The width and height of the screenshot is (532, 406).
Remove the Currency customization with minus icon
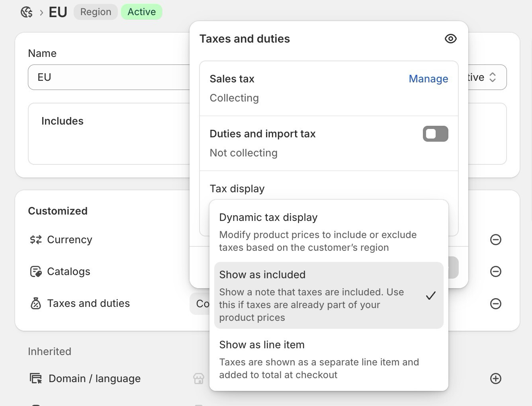click(495, 240)
